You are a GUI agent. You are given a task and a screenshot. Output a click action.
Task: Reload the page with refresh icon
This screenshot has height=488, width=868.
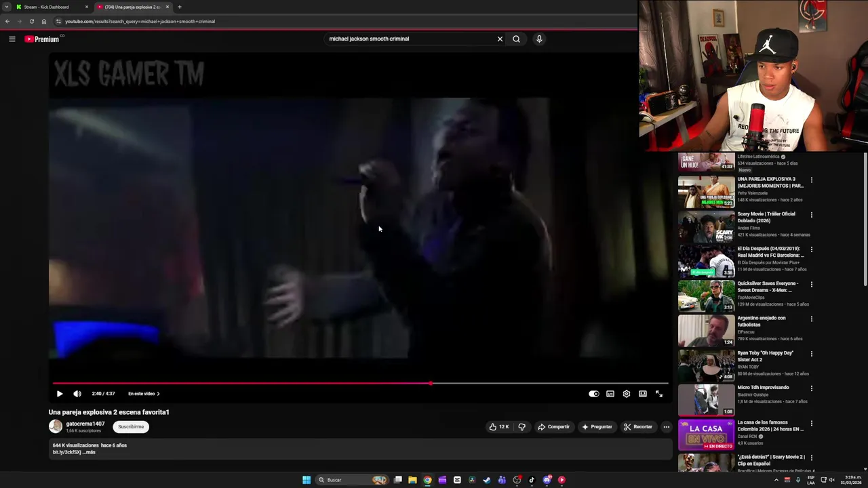pyautogui.click(x=31, y=21)
